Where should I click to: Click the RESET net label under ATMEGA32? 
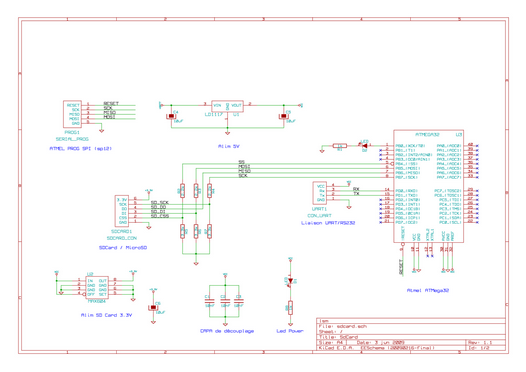401,267
